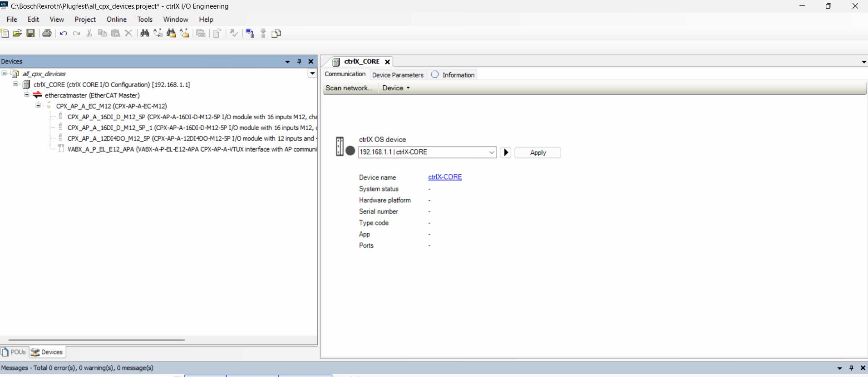This screenshot has width=868, height=377.
Task: Open the Help menu
Action: click(x=206, y=20)
